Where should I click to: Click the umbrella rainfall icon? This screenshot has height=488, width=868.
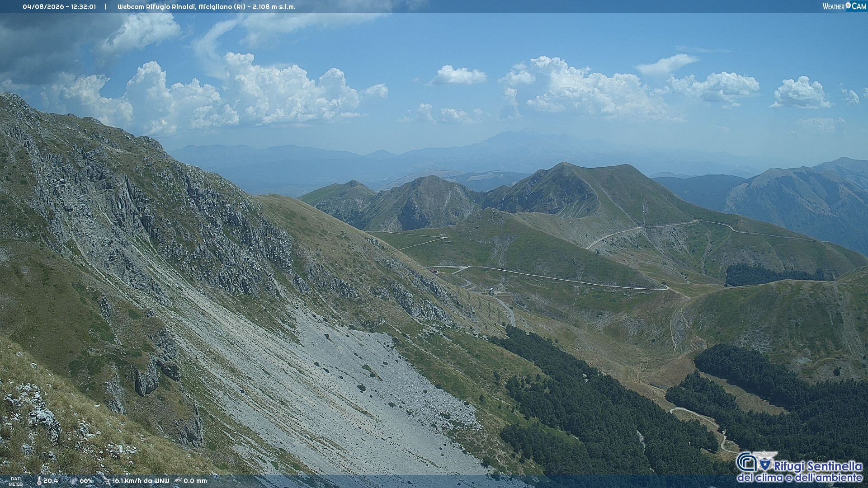pyautogui.click(x=178, y=481)
